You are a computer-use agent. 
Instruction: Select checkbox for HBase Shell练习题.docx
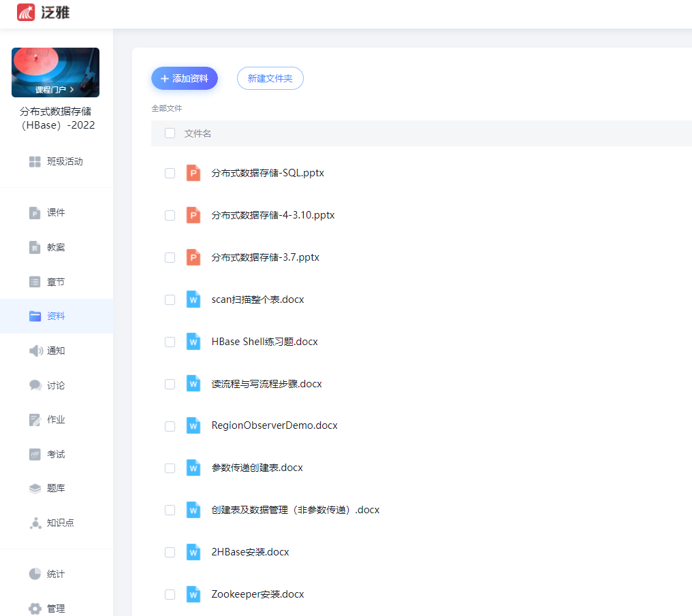170,342
